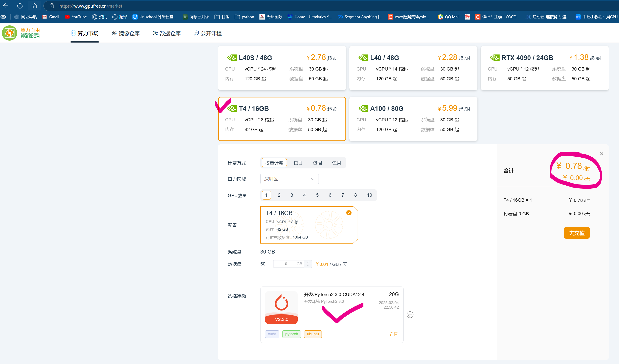This screenshot has height=364, width=619.
Task: Open the 详情 details link
Action: coord(393,334)
